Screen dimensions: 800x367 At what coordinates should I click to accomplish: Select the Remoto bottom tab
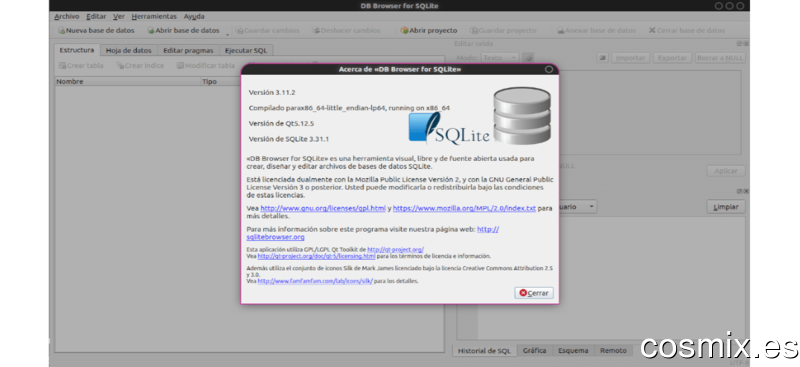613,351
